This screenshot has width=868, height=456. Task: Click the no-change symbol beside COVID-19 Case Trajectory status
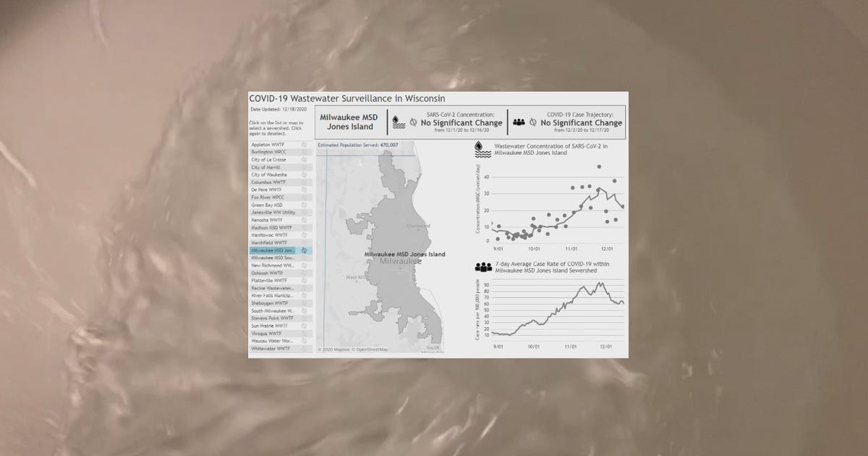pyautogui.click(x=534, y=123)
